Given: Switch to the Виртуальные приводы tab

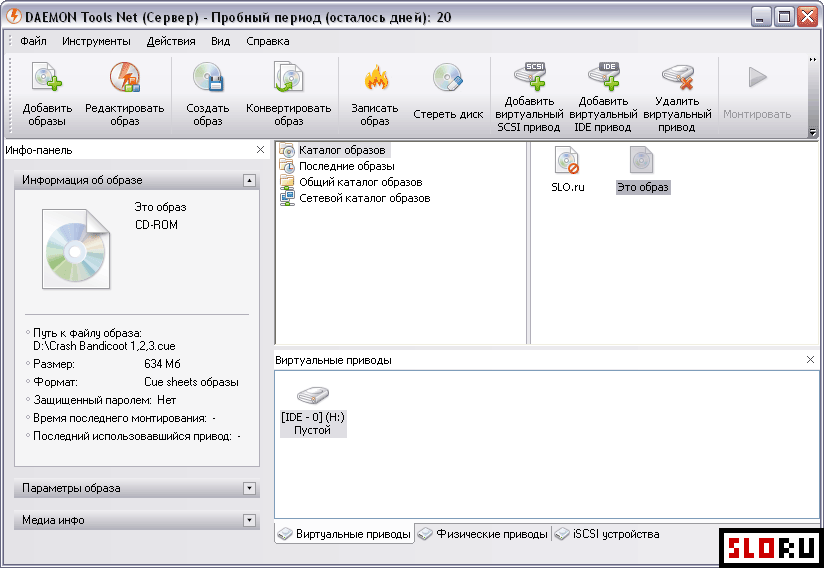Looking at the screenshot, I should pos(344,534).
